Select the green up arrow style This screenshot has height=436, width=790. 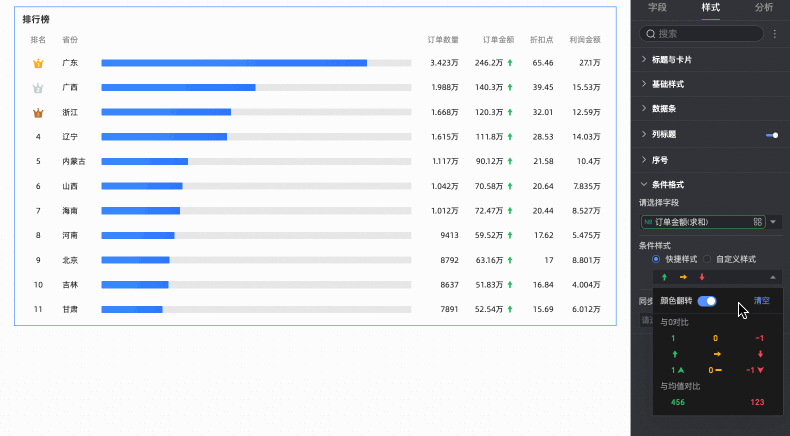click(x=675, y=354)
